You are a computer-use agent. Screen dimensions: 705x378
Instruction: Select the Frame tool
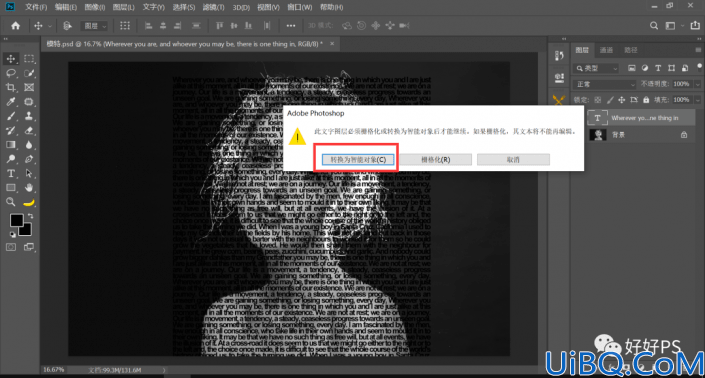[29, 87]
